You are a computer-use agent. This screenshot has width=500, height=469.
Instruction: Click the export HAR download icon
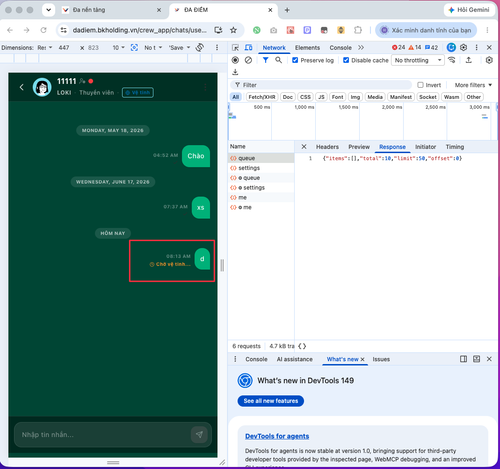pyautogui.click(x=235, y=72)
